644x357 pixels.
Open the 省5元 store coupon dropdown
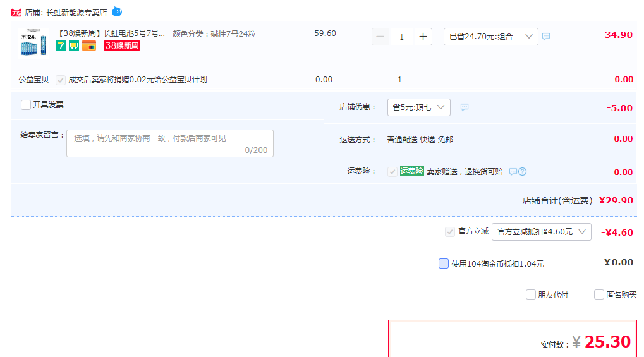click(x=418, y=107)
